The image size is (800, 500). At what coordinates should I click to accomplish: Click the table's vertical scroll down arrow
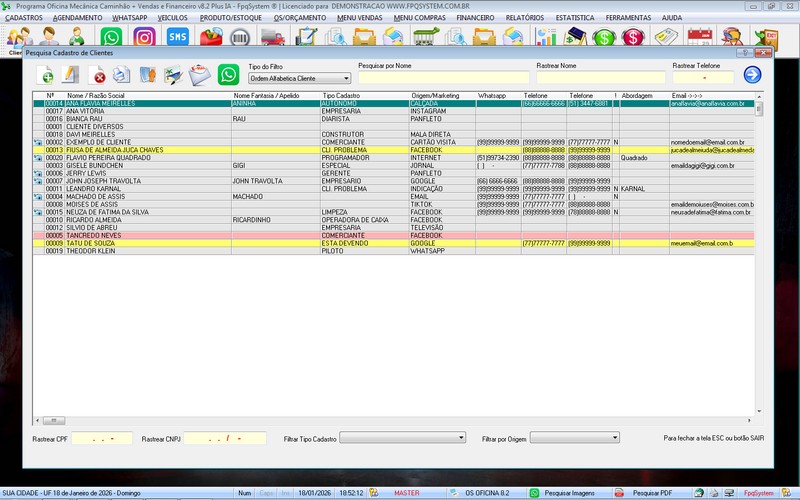click(759, 411)
